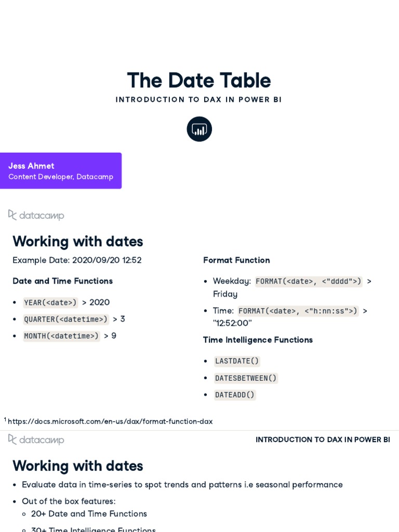Click the DATESBETWEEN() function code
The width and height of the screenshot is (399, 532).
[x=246, y=378]
